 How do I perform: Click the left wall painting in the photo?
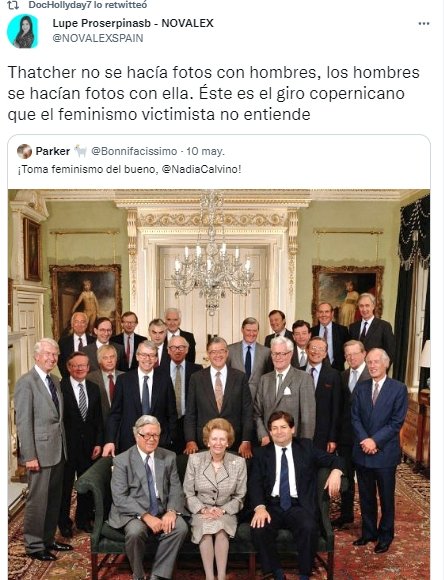click(86, 299)
